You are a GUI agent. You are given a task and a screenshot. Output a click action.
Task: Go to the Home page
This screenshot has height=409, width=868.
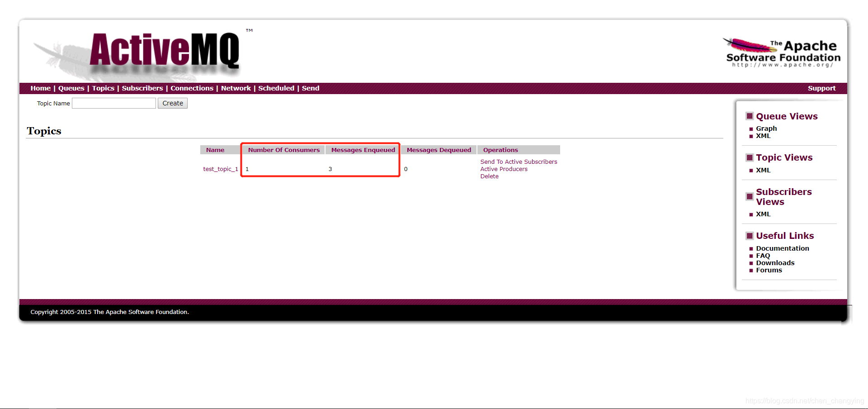pos(41,88)
